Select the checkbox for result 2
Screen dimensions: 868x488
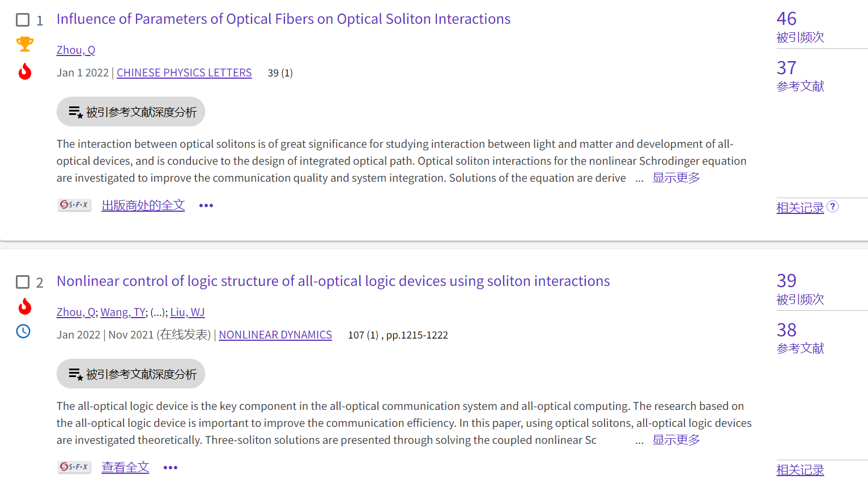(x=23, y=282)
